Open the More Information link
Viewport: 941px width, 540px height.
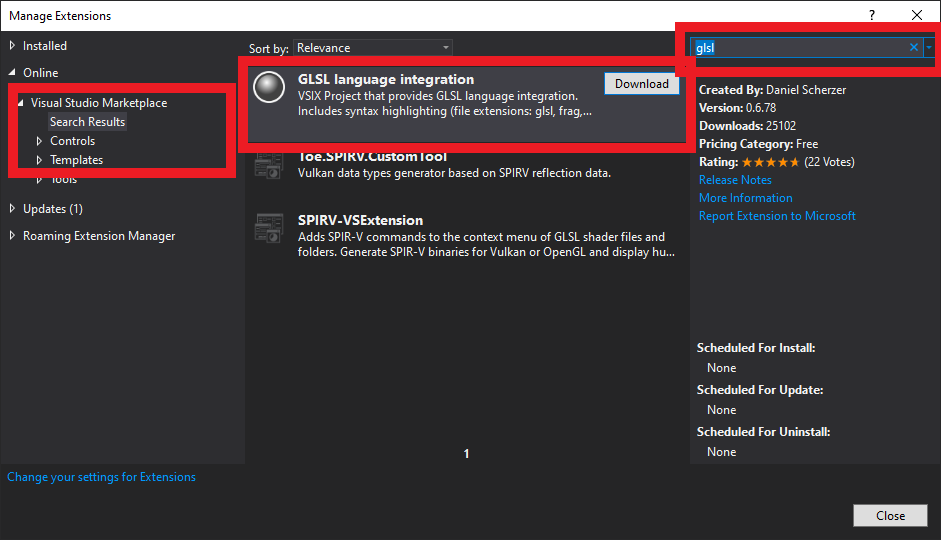[x=745, y=198]
